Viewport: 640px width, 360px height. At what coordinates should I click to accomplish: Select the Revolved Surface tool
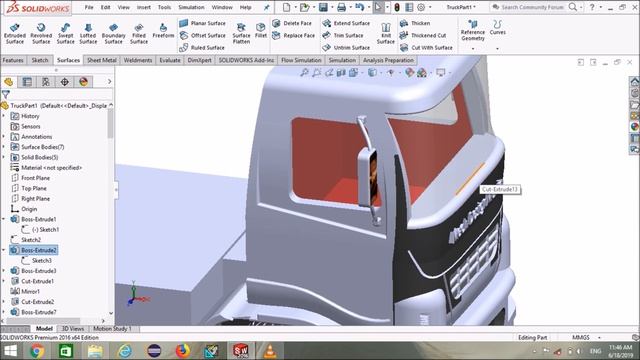point(41,33)
